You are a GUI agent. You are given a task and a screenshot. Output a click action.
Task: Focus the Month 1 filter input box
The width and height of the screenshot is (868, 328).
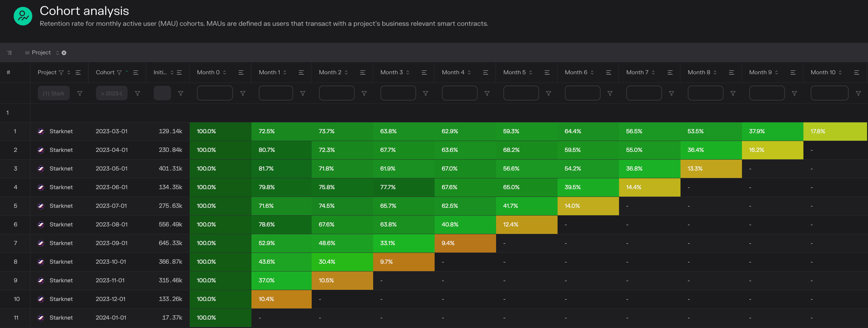pos(276,93)
